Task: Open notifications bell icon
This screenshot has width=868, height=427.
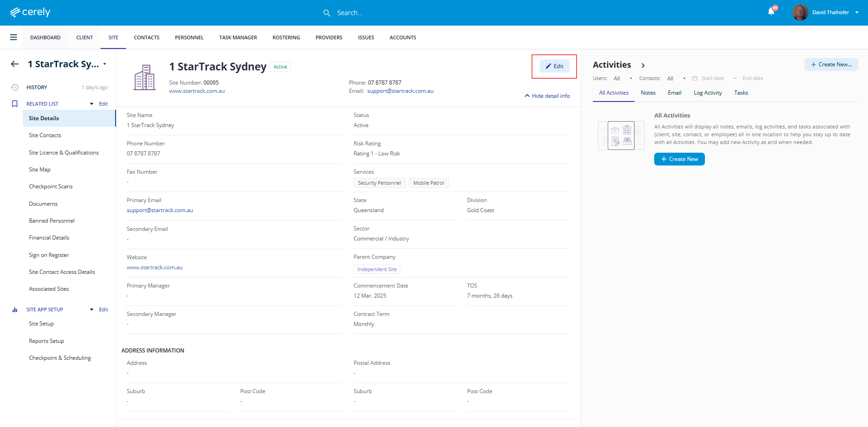Action: click(x=771, y=12)
